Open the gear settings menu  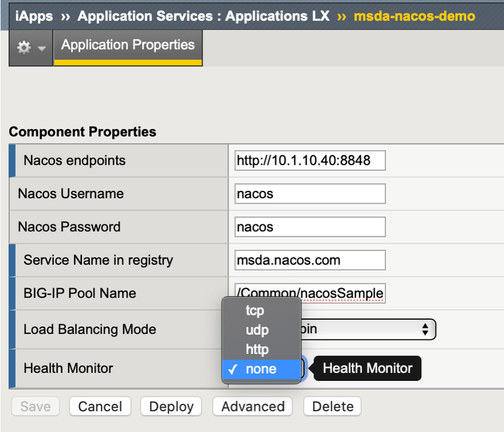click(x=30, y=48)
